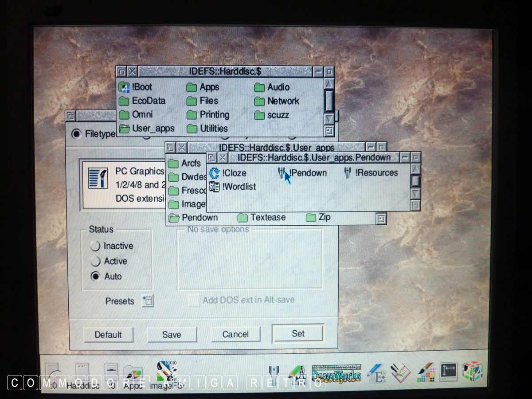The width and height of the screenshot is (532, 399).
Task: Select the Auto status radio button
Action: click(x=95, y=276)
